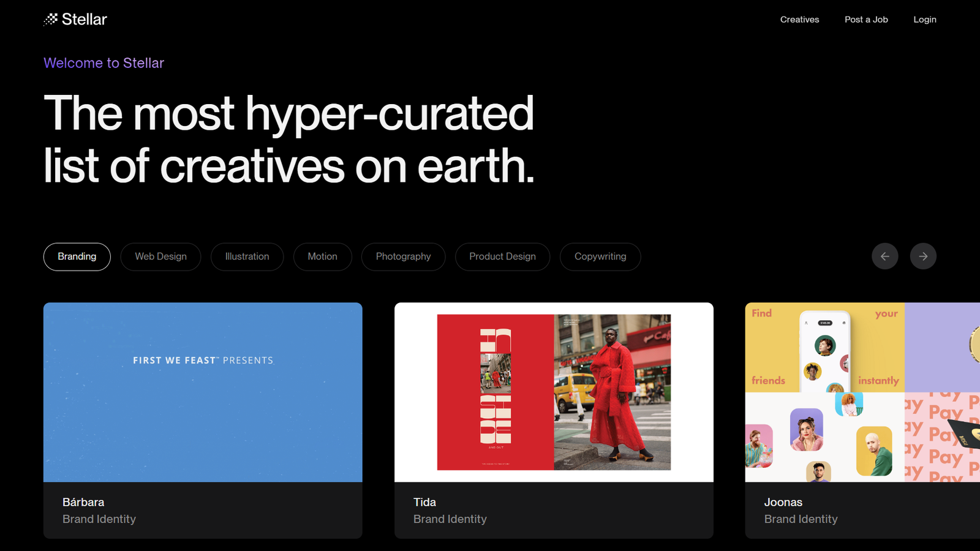Choose the Photography filter pill
This screenshot has height=551, width=980.
[403, 257]
